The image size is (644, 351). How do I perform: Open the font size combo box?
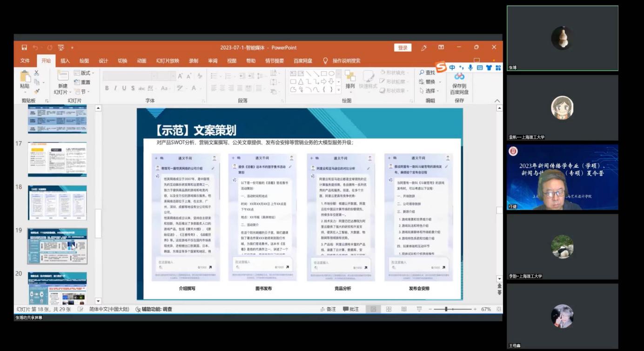(x=167, y=76)
